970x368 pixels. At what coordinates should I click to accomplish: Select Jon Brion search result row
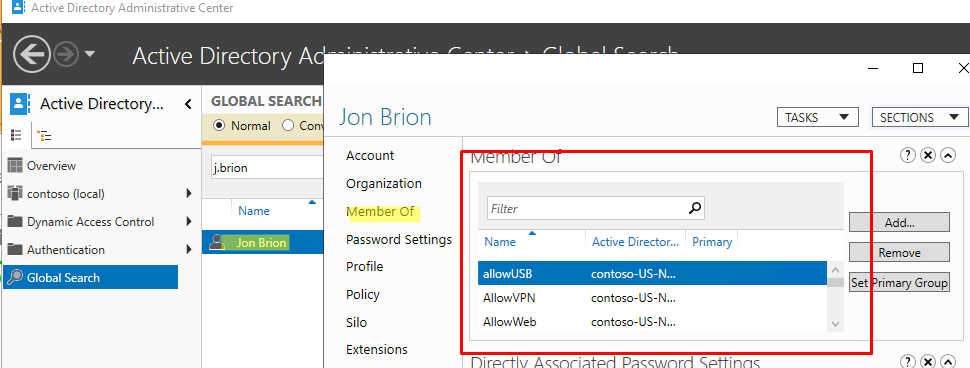coord(263,242)
